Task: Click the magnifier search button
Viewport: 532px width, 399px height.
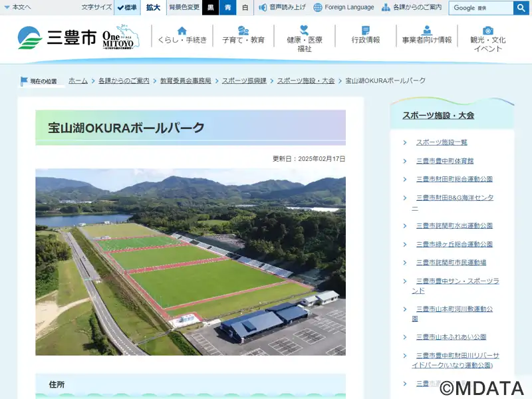Action: tap(521, 7)
